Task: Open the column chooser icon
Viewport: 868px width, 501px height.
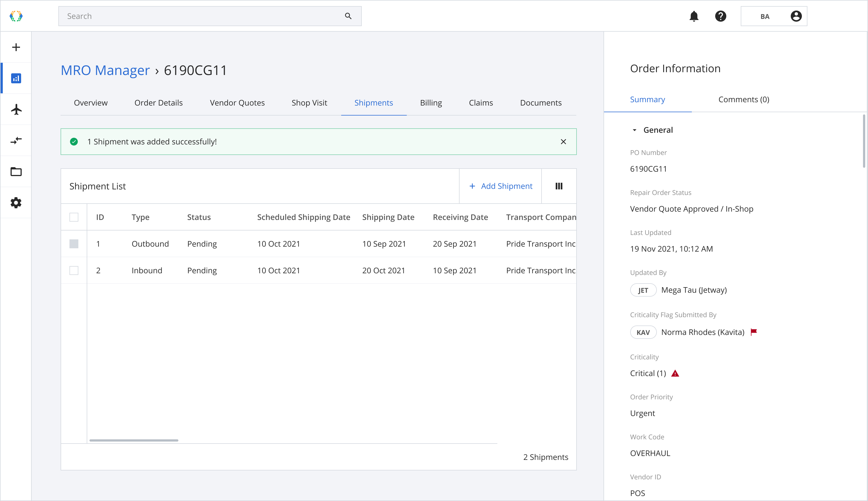Action: (x=558, y=186)
